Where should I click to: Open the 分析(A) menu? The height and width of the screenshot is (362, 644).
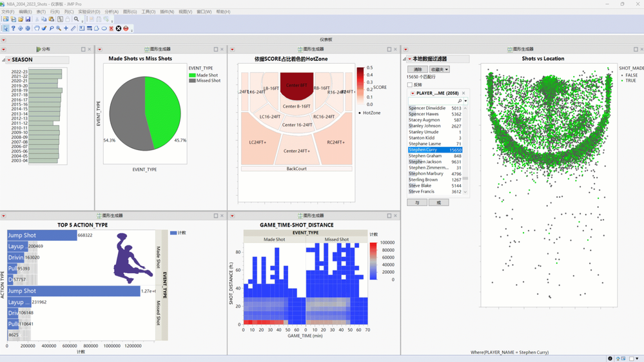[112, 12]
